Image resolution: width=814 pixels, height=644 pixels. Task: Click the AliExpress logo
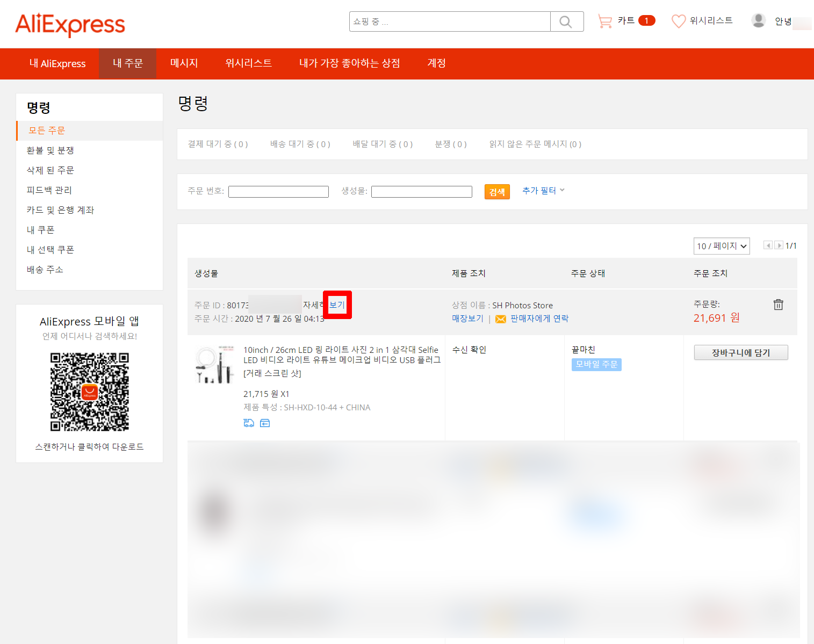(70, 25)
